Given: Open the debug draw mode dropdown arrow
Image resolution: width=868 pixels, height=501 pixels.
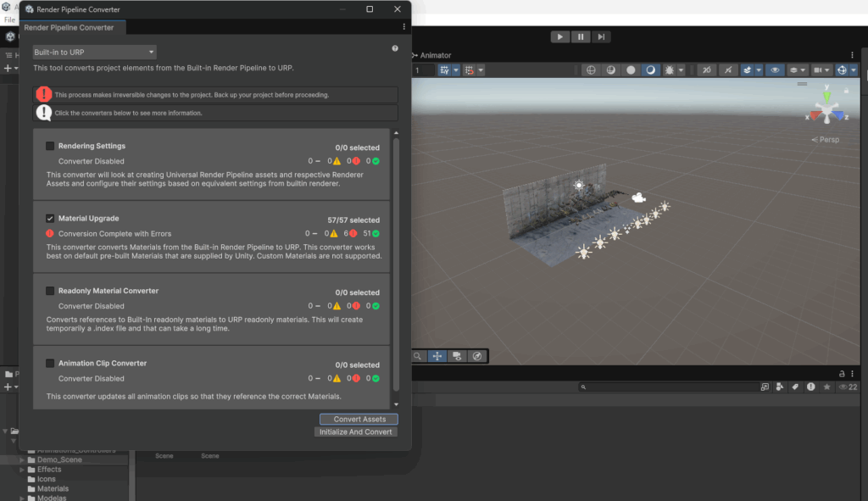Looking at the screenshot, I should [681, 70].
